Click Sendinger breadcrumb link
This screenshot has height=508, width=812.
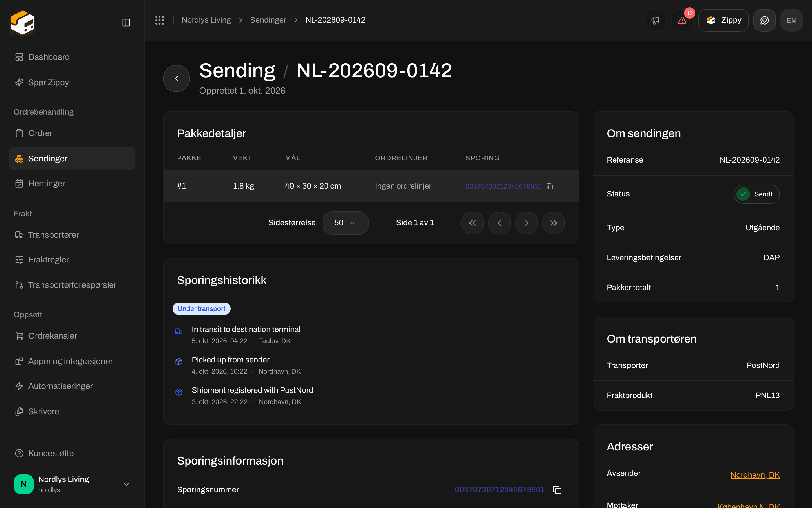[268, 20]
